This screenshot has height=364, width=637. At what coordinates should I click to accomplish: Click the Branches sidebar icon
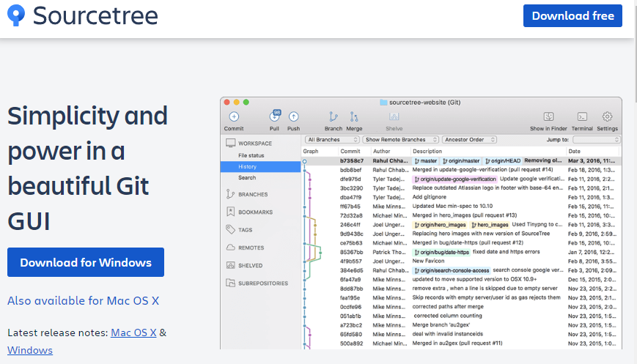(230, 194)
